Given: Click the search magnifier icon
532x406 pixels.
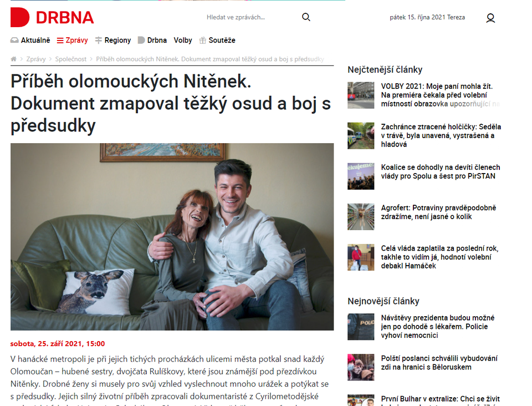Looking at the screenshot, I should (306, 17).
